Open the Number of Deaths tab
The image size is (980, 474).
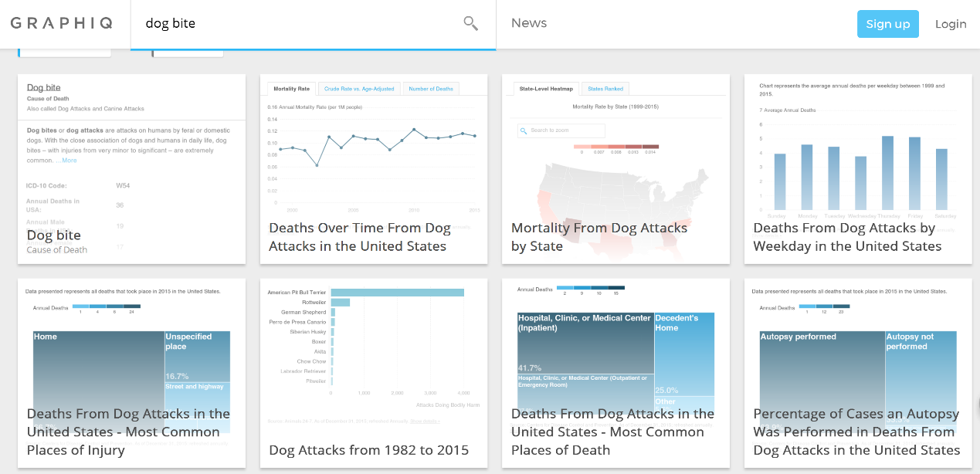(x=431, y=89)
